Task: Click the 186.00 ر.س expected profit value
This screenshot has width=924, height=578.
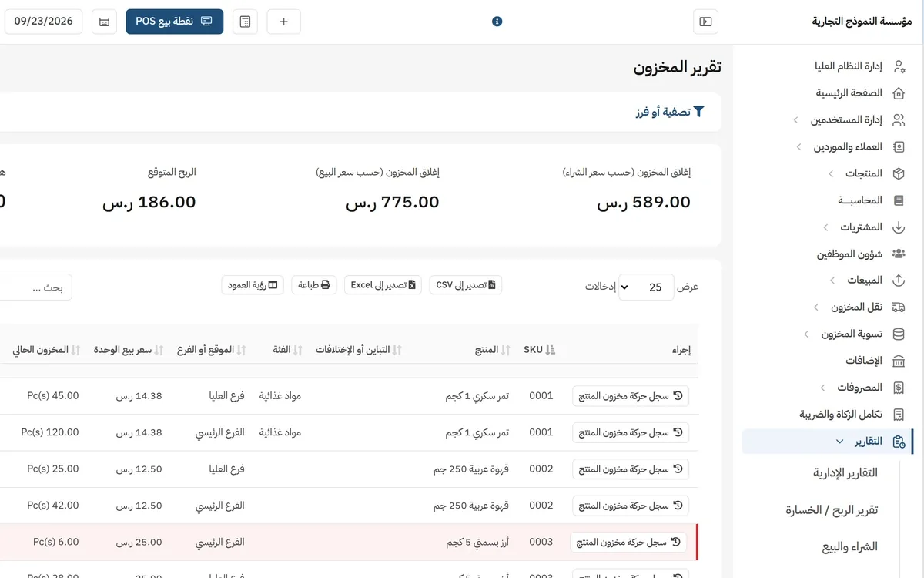Action: [149, 203]
